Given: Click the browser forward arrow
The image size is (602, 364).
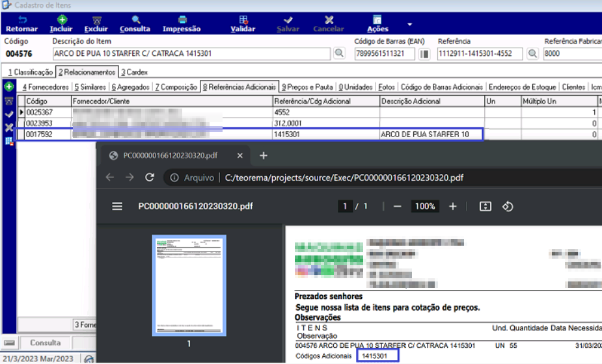Looking at the screenshot, I should coord(130,177).
